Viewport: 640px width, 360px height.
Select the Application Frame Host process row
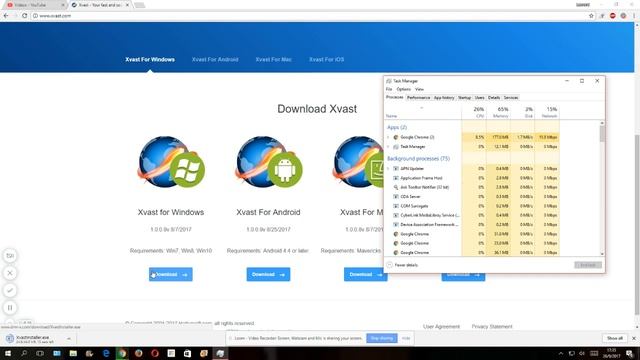pos(472,178)
